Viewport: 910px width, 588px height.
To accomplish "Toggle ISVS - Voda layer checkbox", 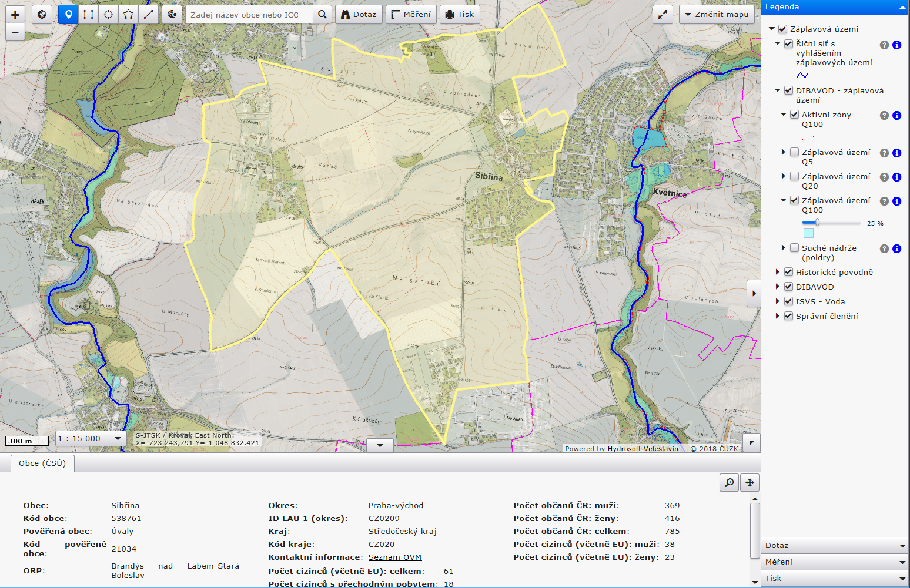I will coord(788,301).
